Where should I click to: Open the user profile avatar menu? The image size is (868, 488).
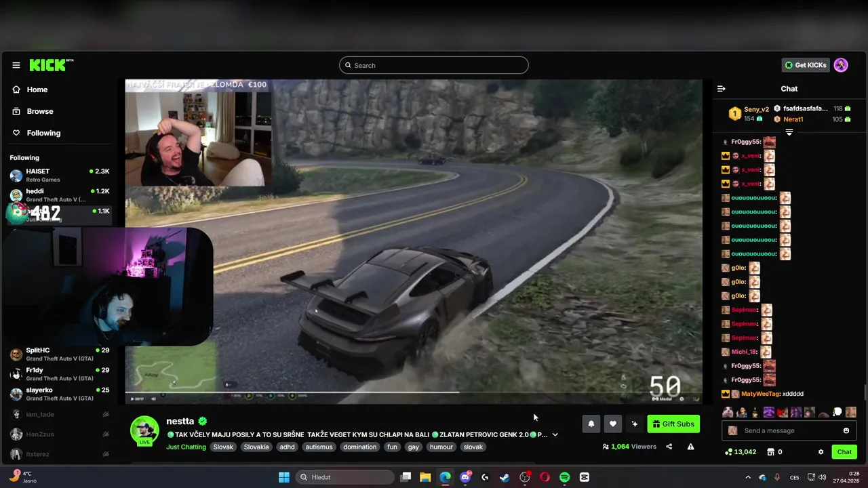point(841,65)
